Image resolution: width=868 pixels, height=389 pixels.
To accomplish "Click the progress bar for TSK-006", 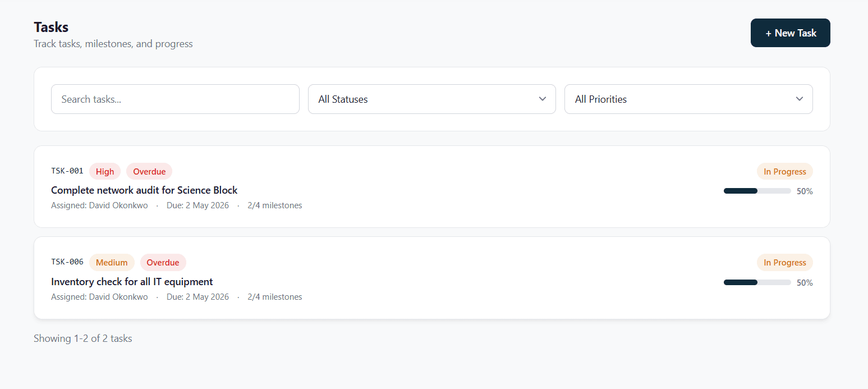I will (x=757, y=282).
